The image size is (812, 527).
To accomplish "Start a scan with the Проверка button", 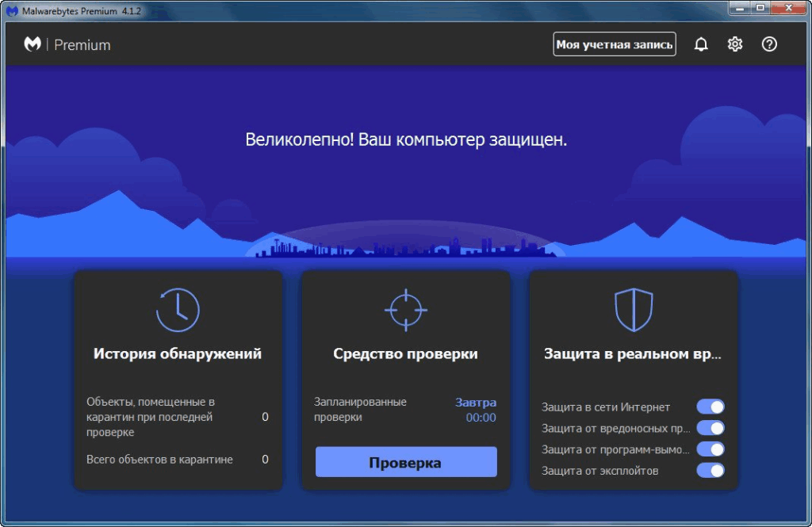I will click(405, 461).
